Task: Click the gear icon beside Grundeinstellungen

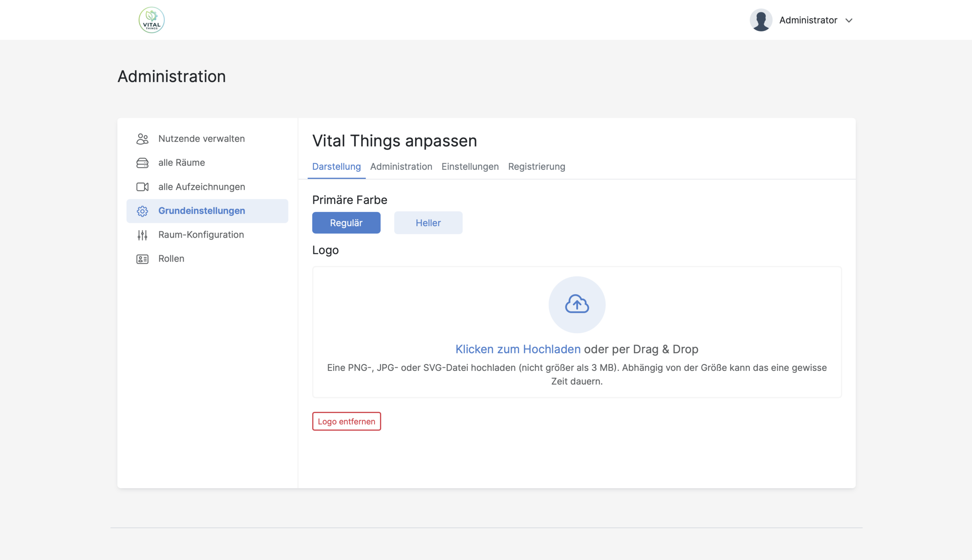Action: [142, 211]
